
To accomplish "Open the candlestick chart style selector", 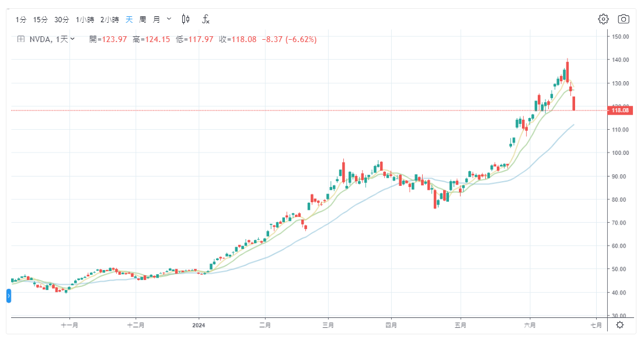I will [186, 19].
